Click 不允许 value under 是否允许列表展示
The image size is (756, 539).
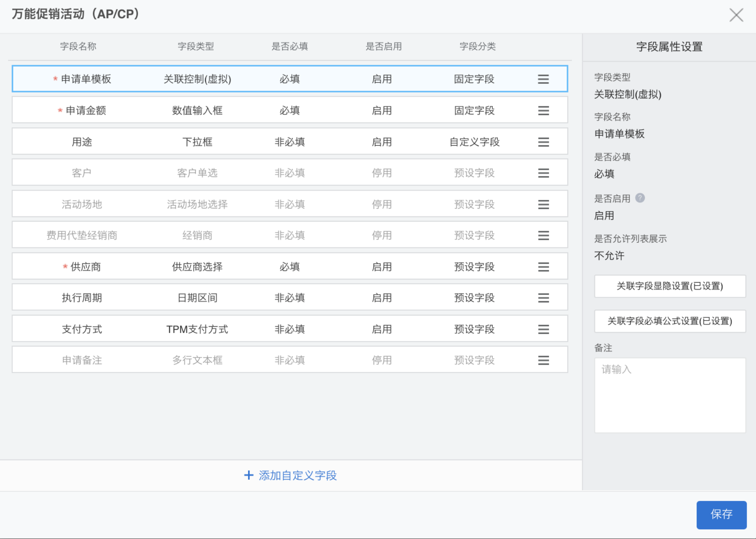(609, 256)
